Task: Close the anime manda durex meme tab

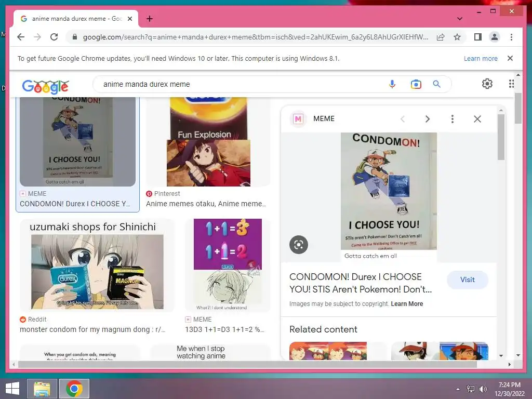Action: 129,19
